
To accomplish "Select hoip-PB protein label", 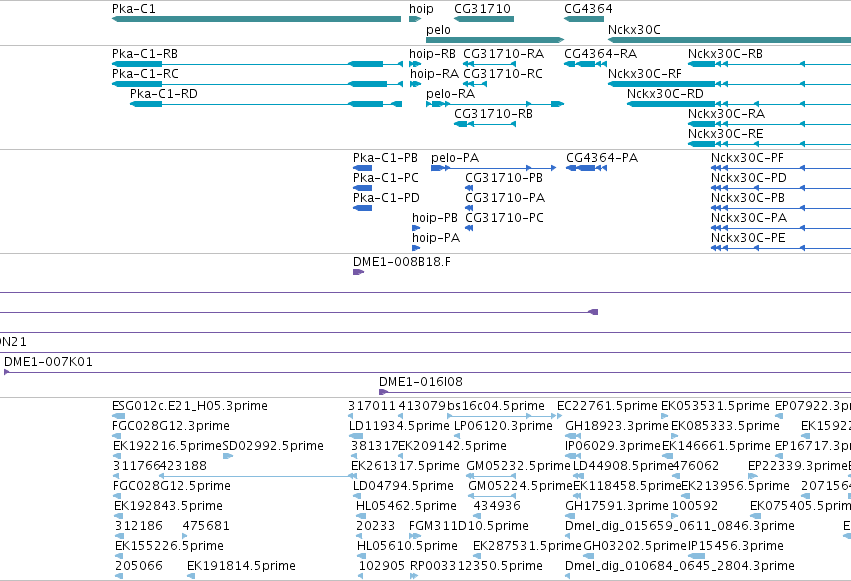I will [x=435, y=218].
